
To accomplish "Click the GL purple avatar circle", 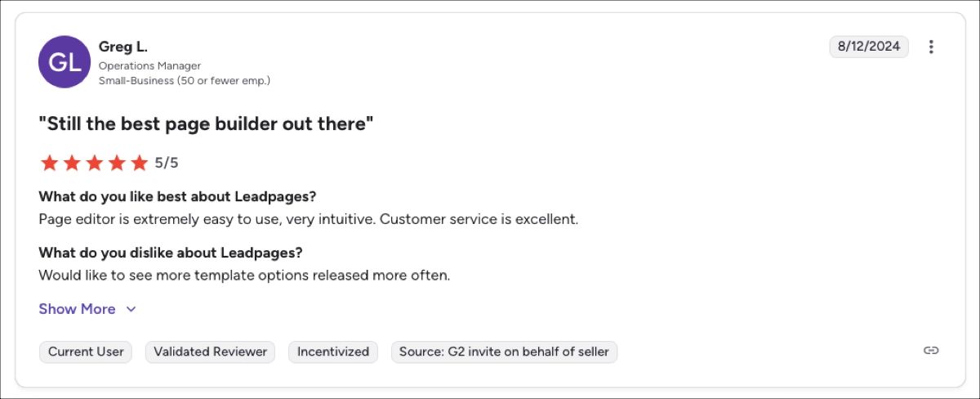I will click(x=65, y=61).
